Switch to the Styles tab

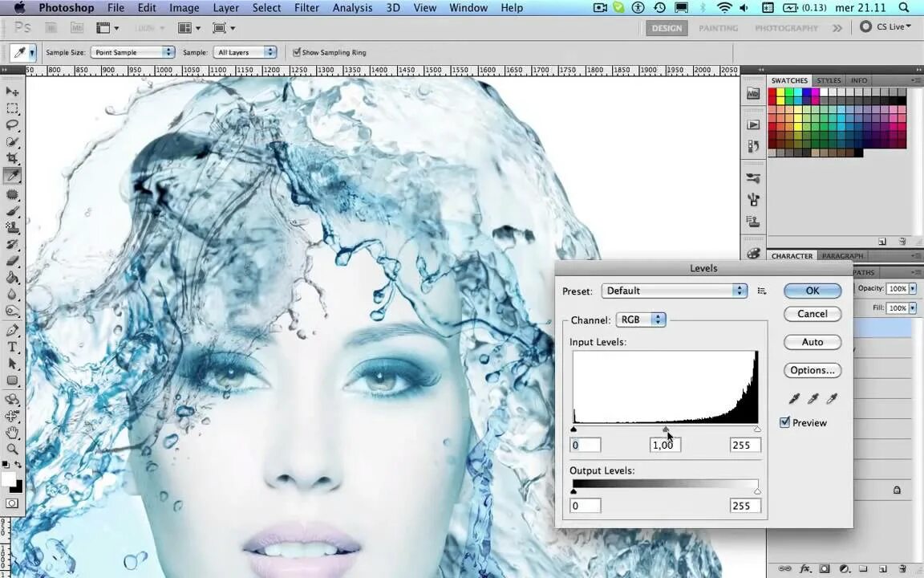[829, 80]
